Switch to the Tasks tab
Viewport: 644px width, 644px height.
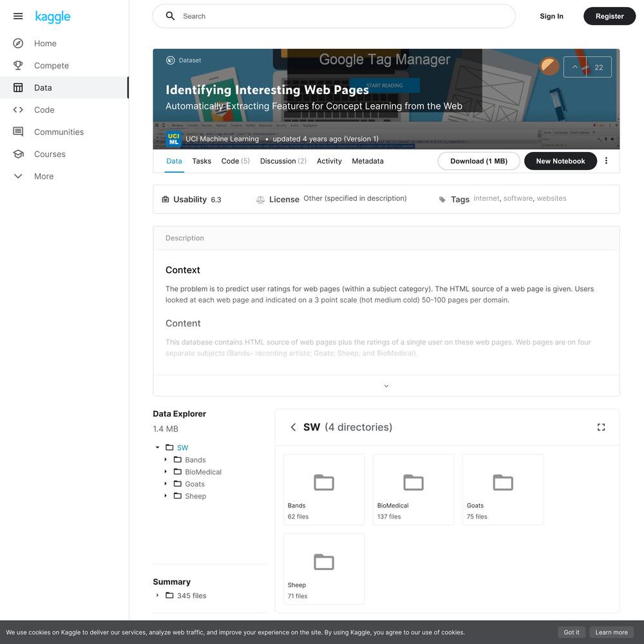[202, 161]
